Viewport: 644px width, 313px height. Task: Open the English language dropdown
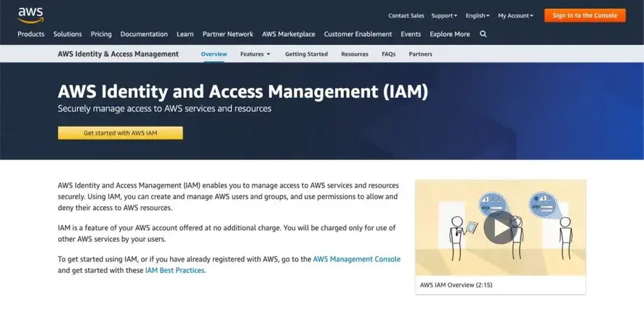tap(478, 15)
